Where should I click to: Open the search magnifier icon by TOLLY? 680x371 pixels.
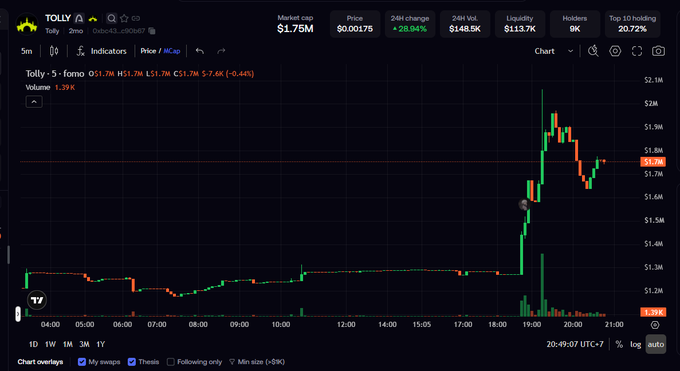coord(111,18)
